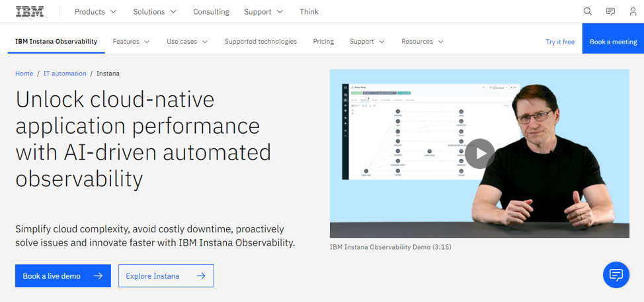Expand the Products menu
This screenshot has height=302, width=644.
click(96, 11)
